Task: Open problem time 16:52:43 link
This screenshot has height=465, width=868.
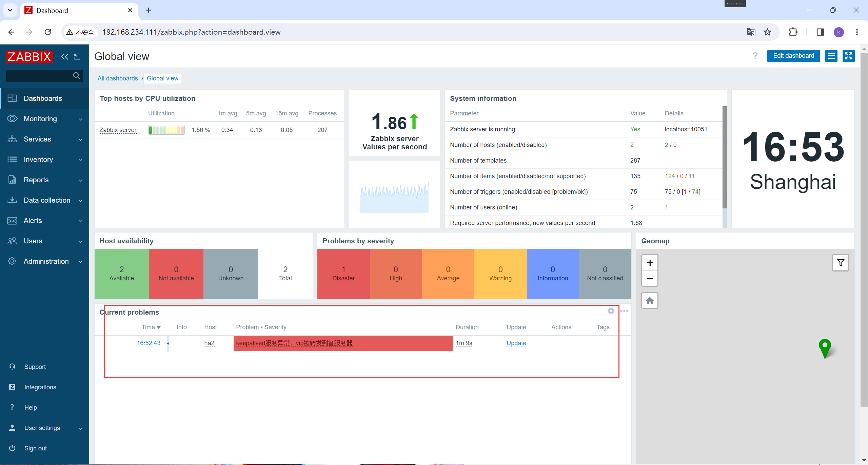Action: (149, 343)
